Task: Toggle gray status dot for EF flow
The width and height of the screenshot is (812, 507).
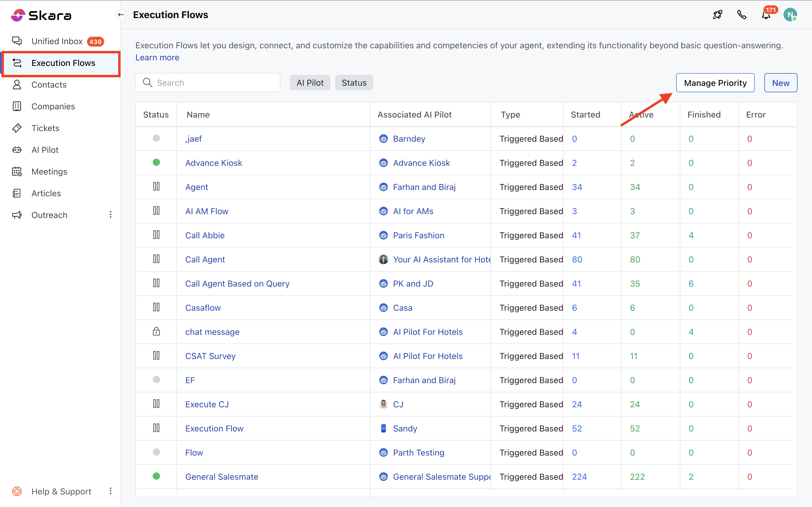Action: point(156,380)
